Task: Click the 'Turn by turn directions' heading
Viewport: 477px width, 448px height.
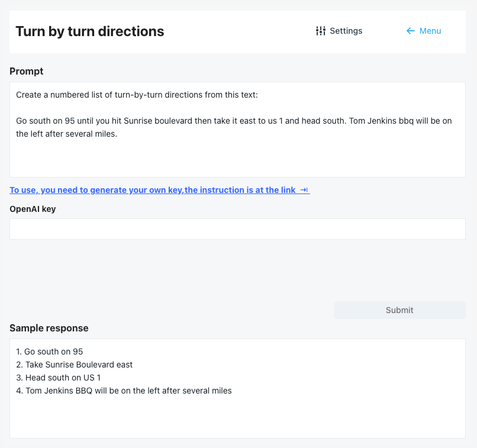Action: tap(89, 31)
